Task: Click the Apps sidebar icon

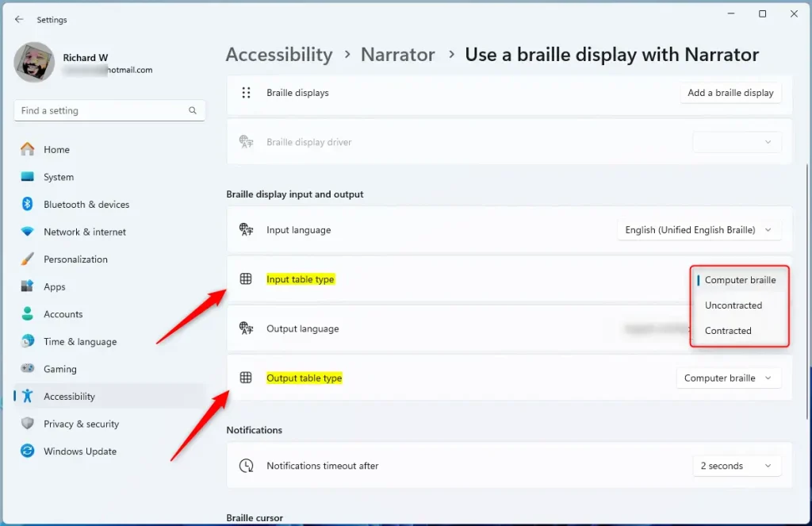Action: (x=28, y=286)
